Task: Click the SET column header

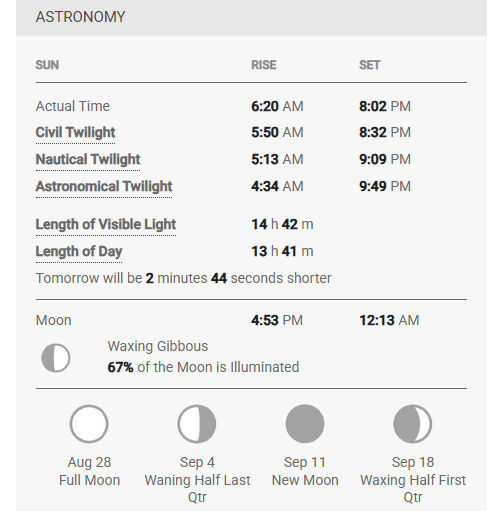Action: pyautogui.click(x=370, y=65)
